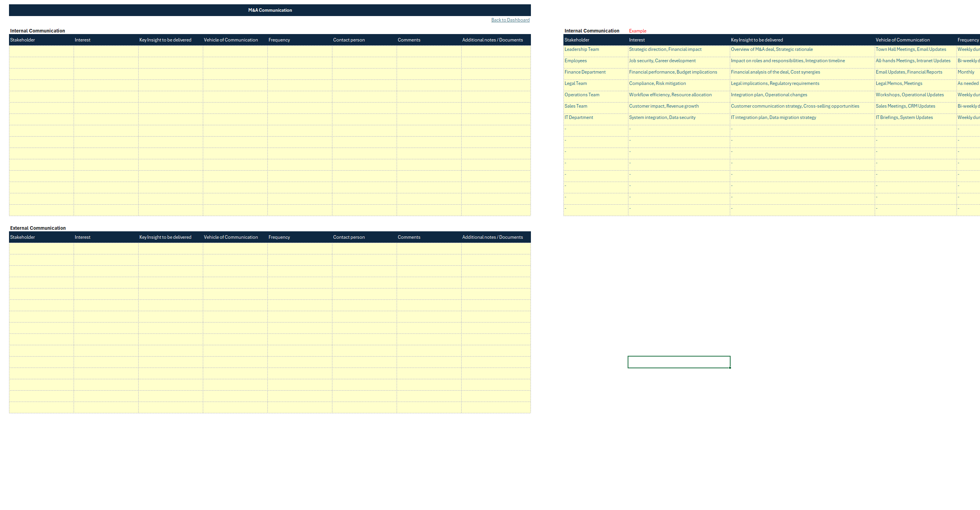The image size is (980, 510).
Task: Click Stakeholder column header External table
Action: tap(23, 236)
